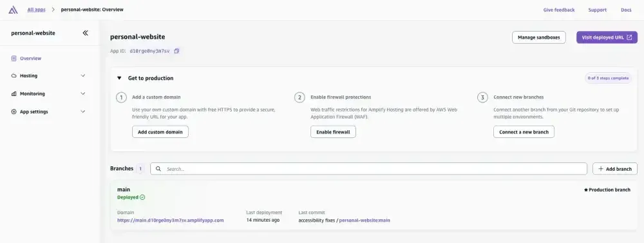Viewport: 644px width, 243px height.
Task: Click the Production branch label
Action: [609, 190]
